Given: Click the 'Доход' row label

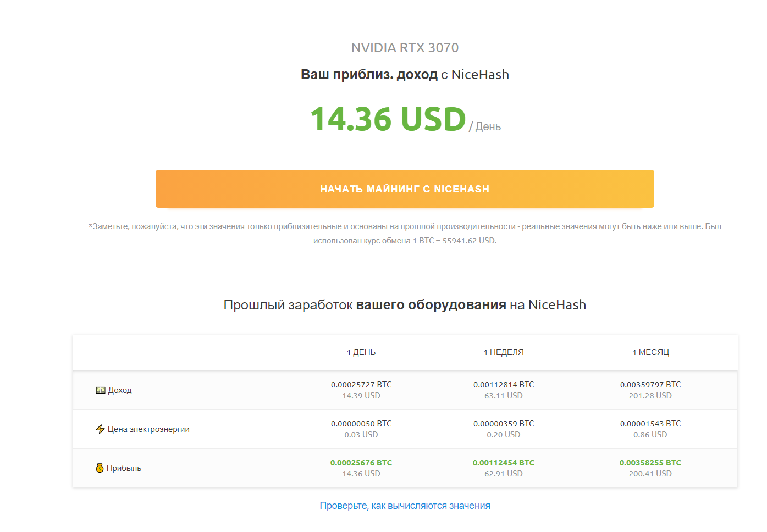Looking at the screenshot, I should [120, 390].
